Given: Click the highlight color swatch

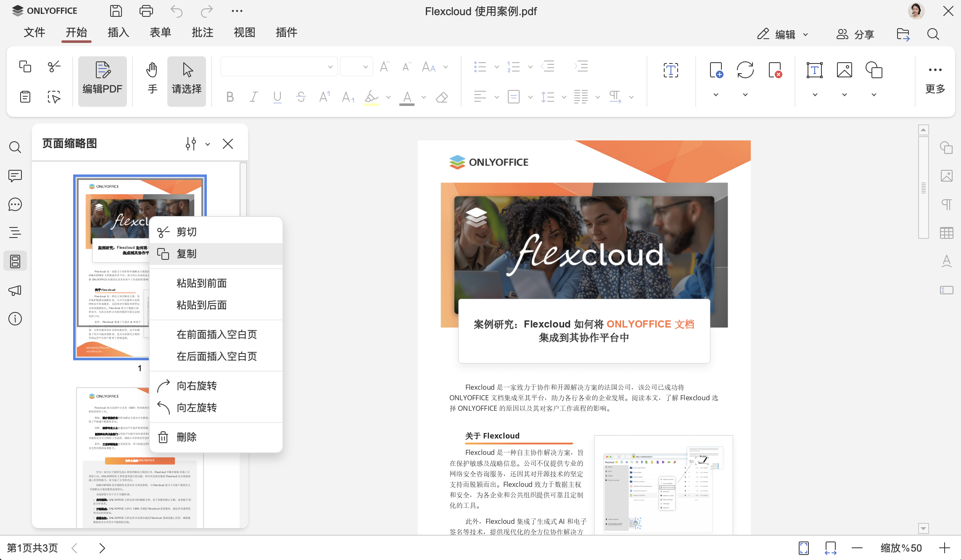Looking at the screenshot, I should 372,97.
